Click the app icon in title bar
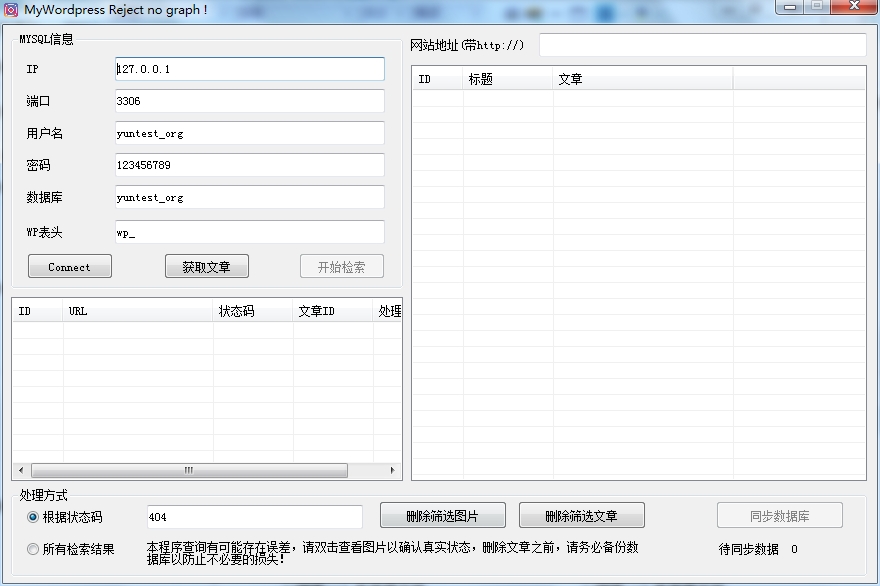880x586 pixels. tap(11, 10)
